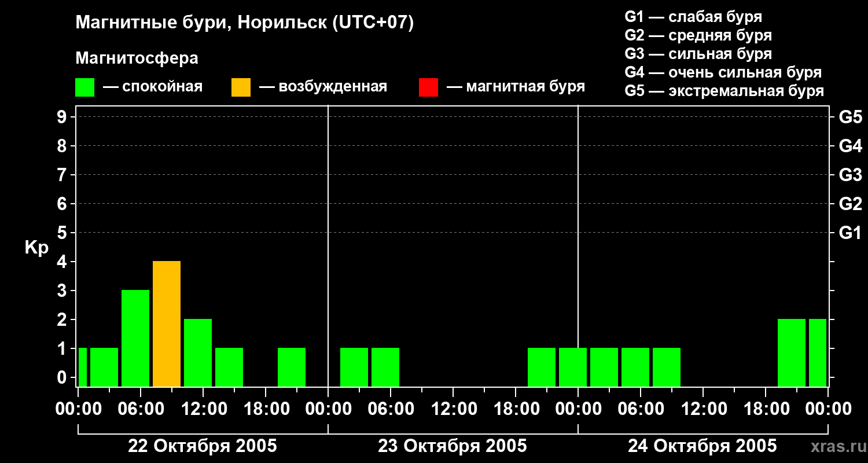Click the "Kp" axis title

click(36, 248)
